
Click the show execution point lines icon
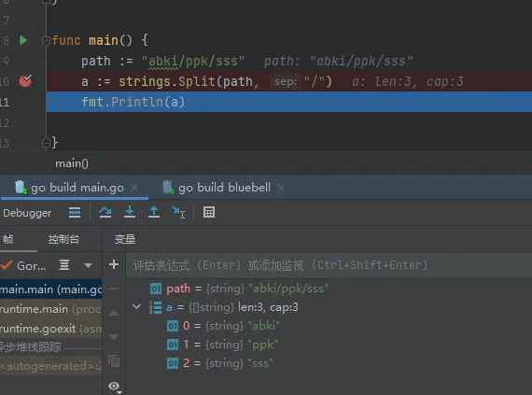pos(75,212)
